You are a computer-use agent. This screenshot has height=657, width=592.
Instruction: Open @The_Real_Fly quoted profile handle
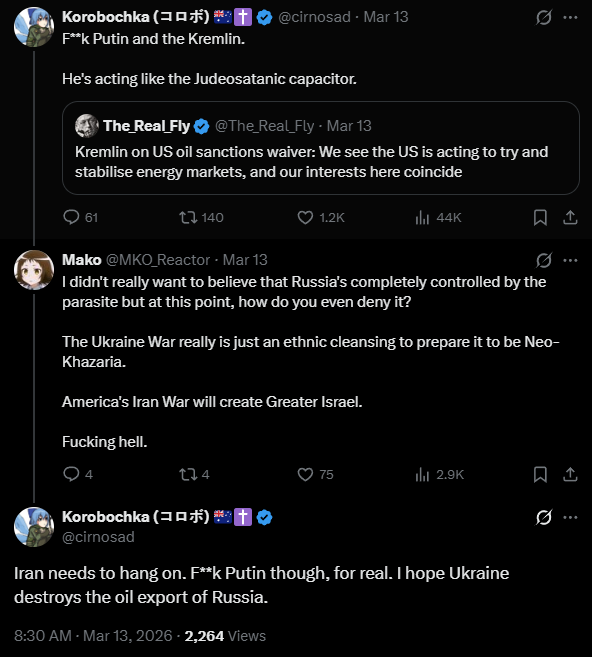pyautogui.click(x=264, y=126)
